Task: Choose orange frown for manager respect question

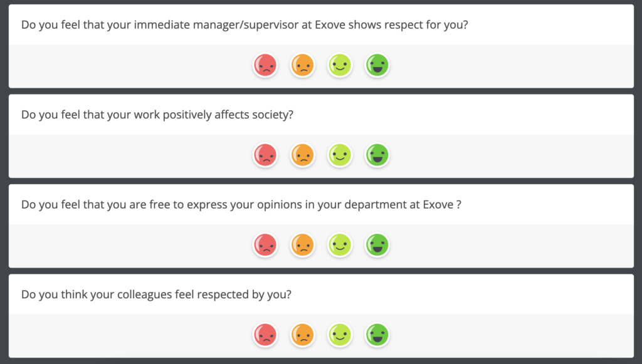Action: 303,65
